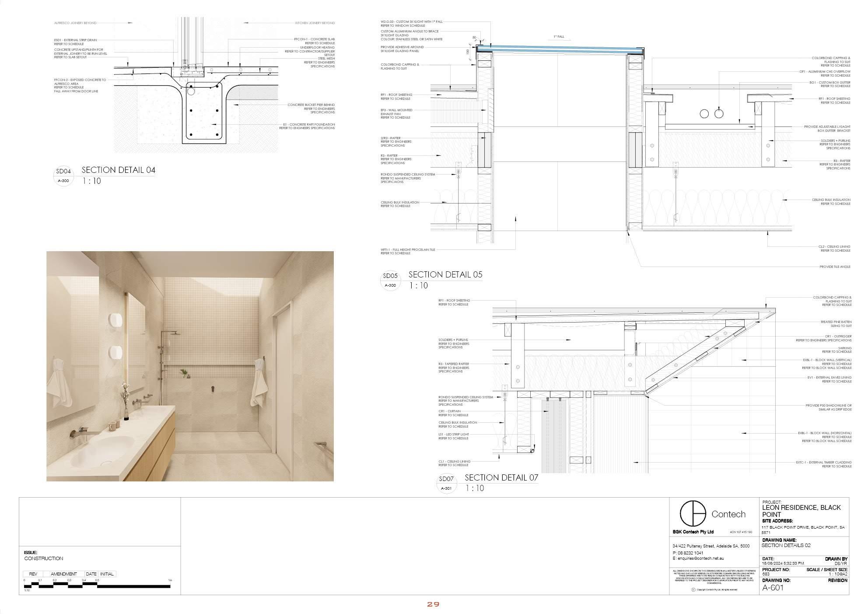The image size is (868, 614).
Task: Click the SECTION DETAIL 07 title
Action: pyautogui.click(x=501, y=478)
